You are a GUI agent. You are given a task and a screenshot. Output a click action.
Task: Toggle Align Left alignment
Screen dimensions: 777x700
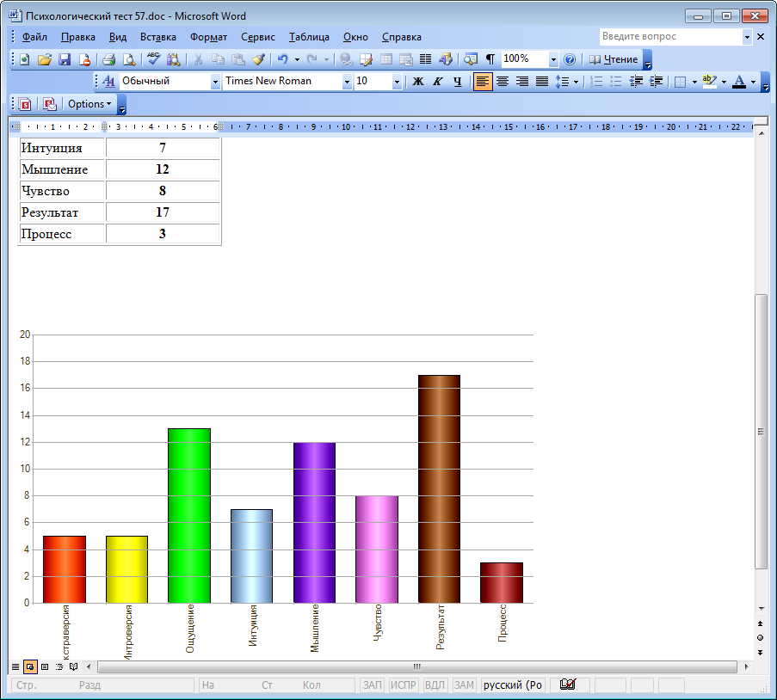483,81
